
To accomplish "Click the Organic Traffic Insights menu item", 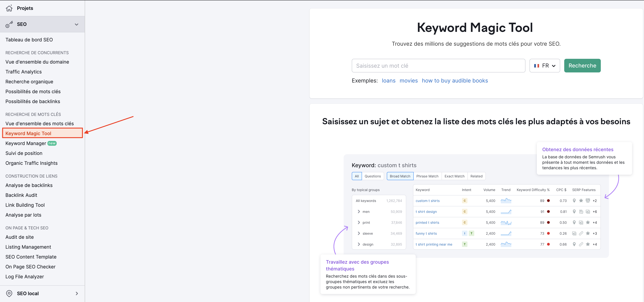I will click(x=31, y=163).
